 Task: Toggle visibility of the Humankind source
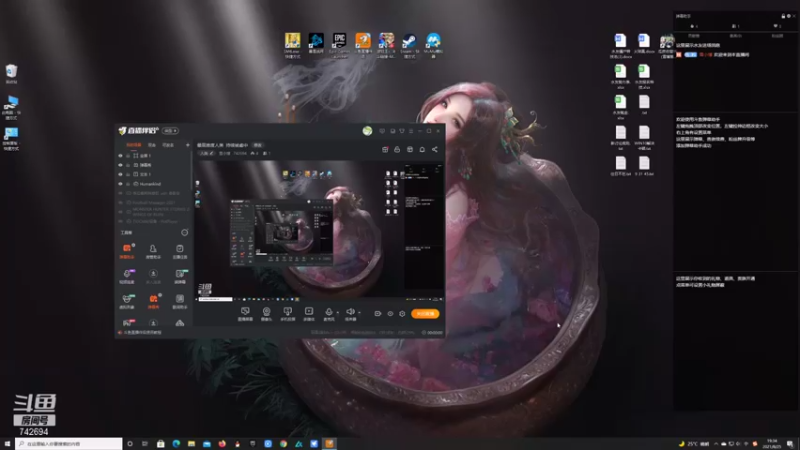click(x=120, y=184)
